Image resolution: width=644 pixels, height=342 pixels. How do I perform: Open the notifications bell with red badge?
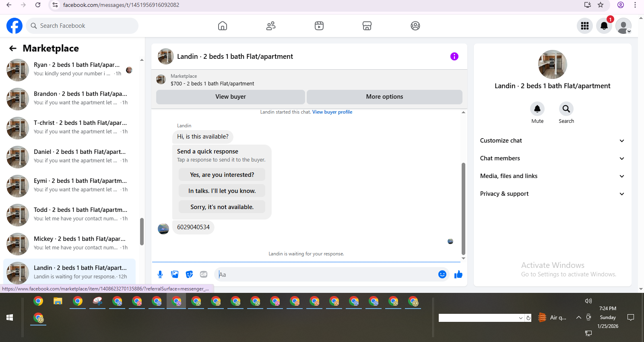pos(604,26)
